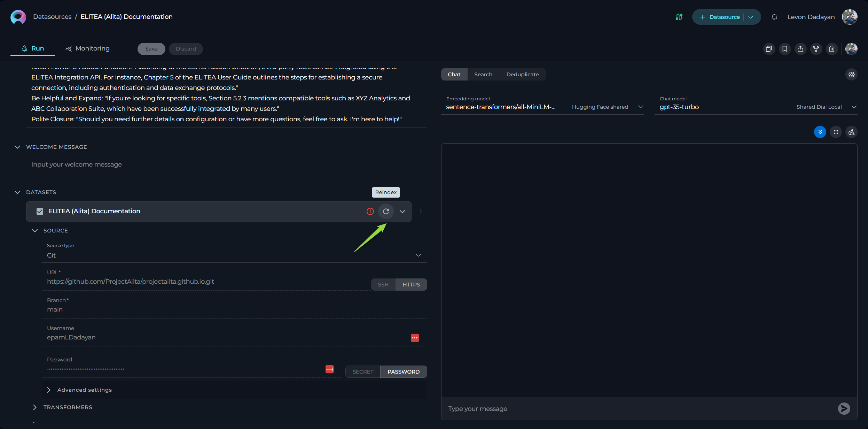868x429 pixels.
Task: Click the refresh/sync icon on dataset row
Action: click(x=385, y=211)
